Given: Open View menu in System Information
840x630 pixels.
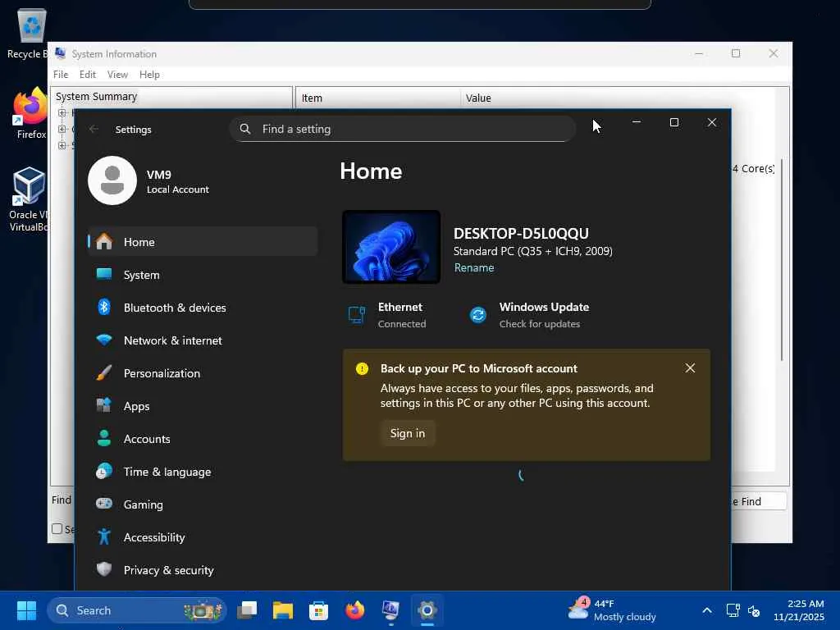Looking at the screenshot, I should coord(117,75).
